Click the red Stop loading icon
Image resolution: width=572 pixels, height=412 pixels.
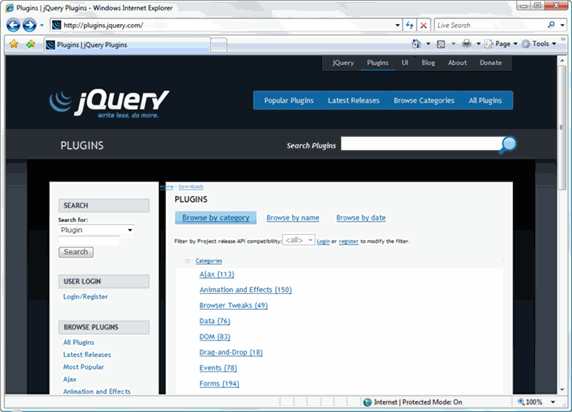coord(424,25)
